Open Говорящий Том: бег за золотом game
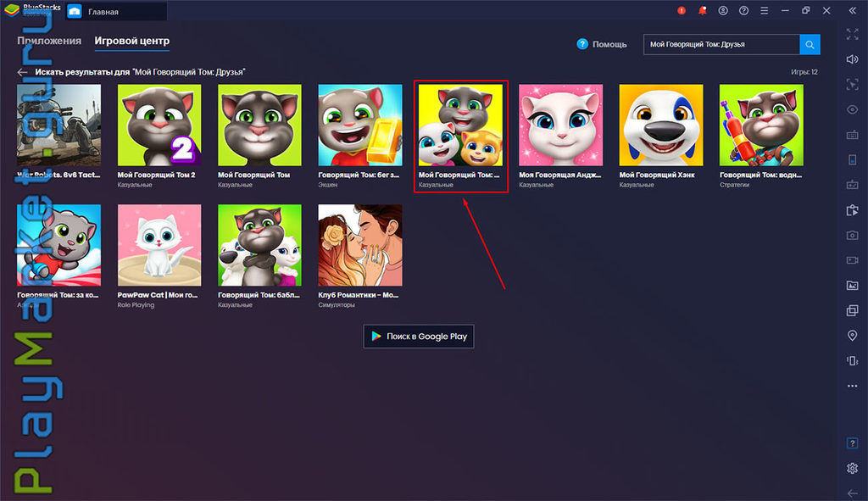The height and width of the screenshot is (501, 868). [x=359, y=125]
